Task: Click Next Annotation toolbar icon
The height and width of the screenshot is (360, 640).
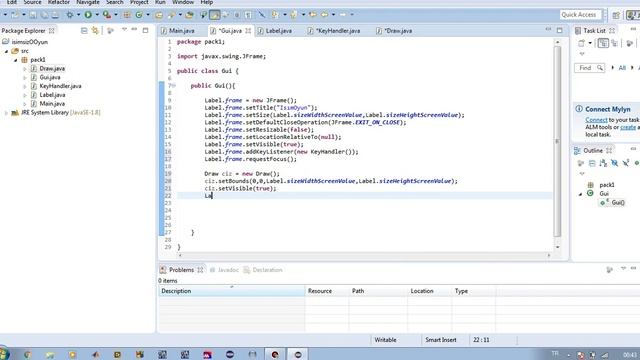Action: pyautogui.click(x=275, y=15)
